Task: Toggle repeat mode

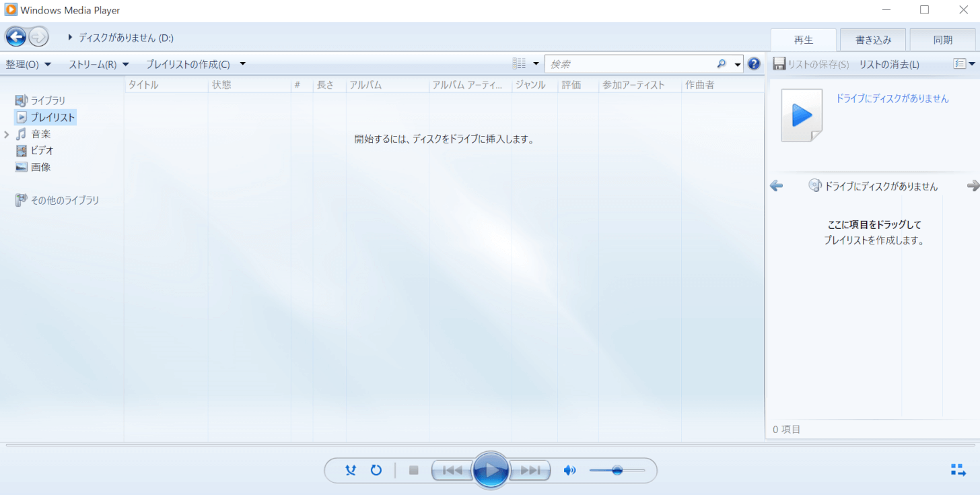Action: pyautogui.click(x=376, y=470)
